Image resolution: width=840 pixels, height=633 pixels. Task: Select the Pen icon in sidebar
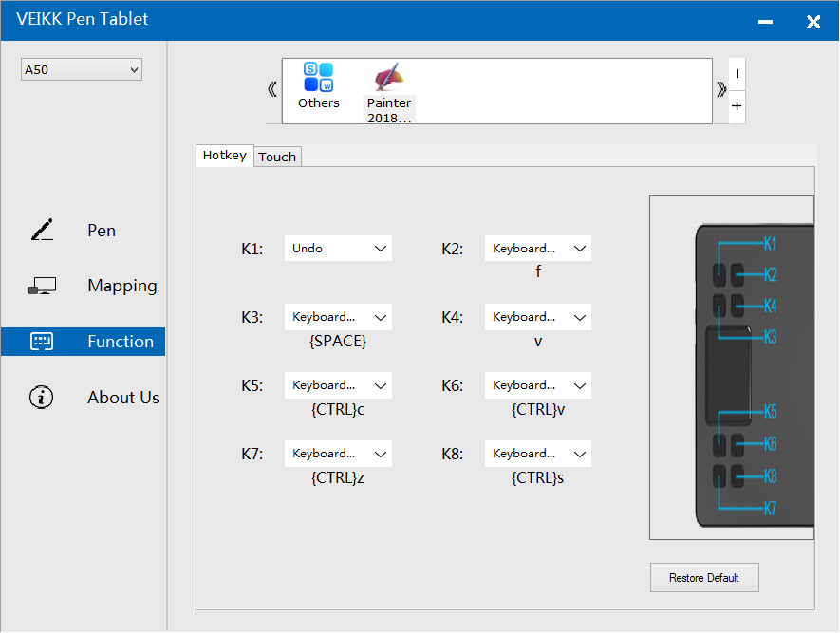click(x=42, y=231)
